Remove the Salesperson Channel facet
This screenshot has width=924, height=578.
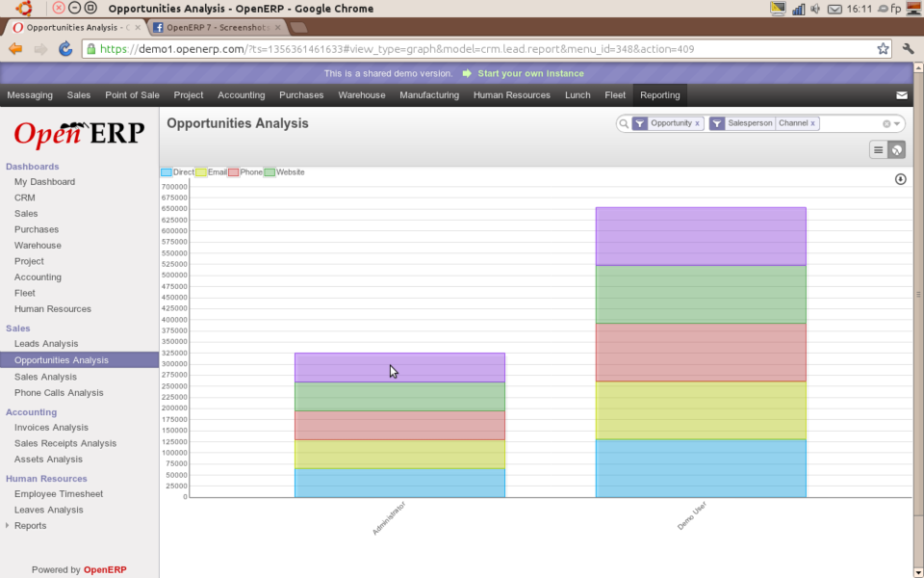(812, 123)
